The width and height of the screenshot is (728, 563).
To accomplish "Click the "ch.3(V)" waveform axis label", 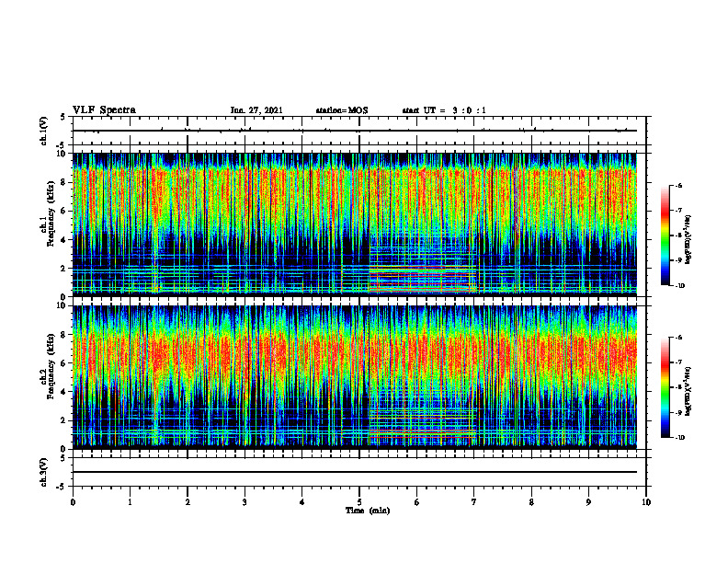I will click(x=44, y=472).
